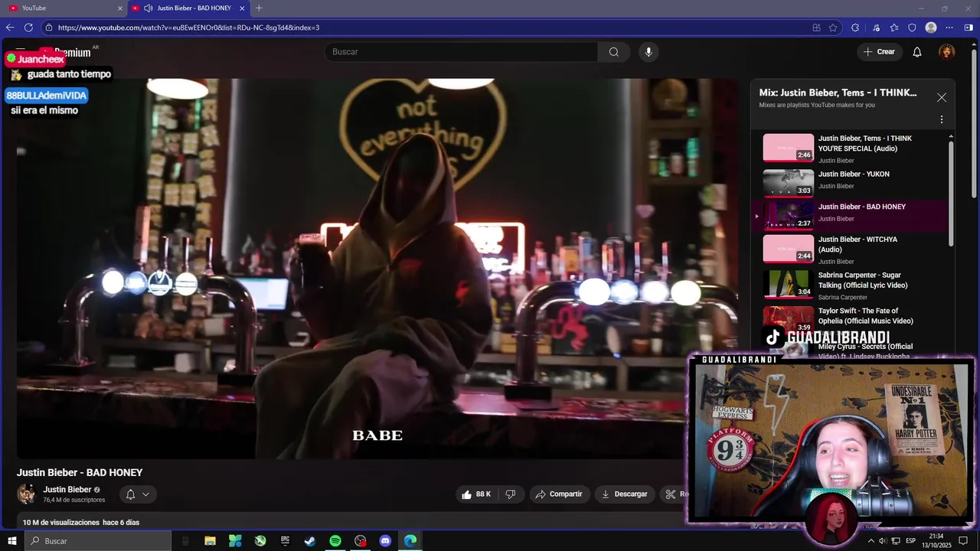Show hidden system tray icons chevron
The height and width of the screenshot is (551, 980).
click(871, 541)
